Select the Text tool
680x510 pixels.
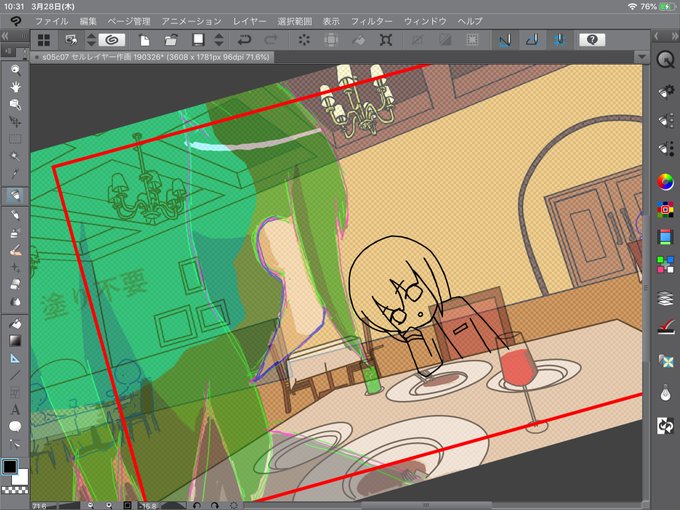(x=15, y=410)
